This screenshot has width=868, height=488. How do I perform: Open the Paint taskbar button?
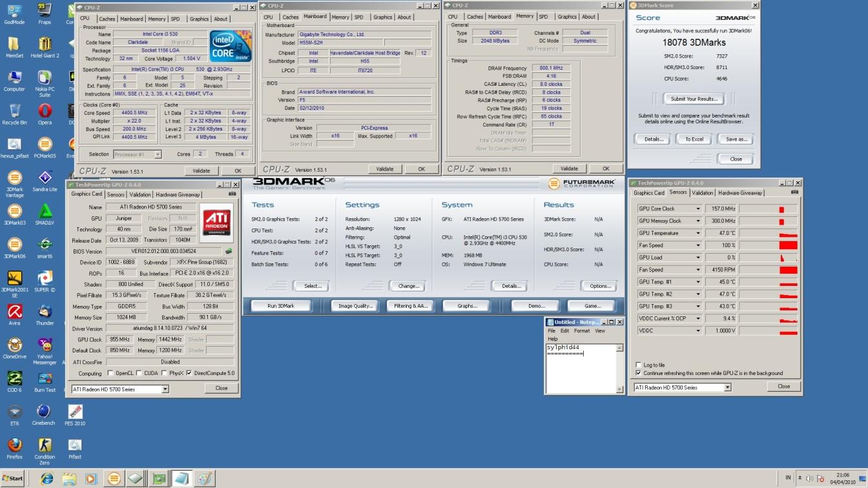tap(205, 479)
